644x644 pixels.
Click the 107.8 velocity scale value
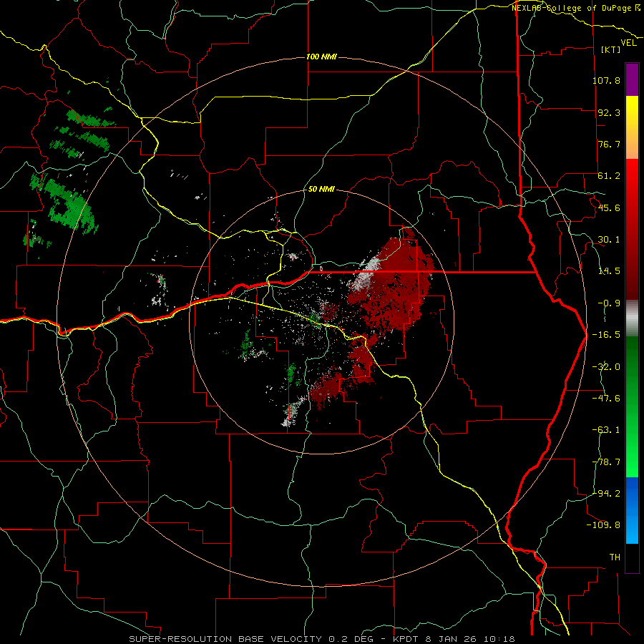[606, 80]
